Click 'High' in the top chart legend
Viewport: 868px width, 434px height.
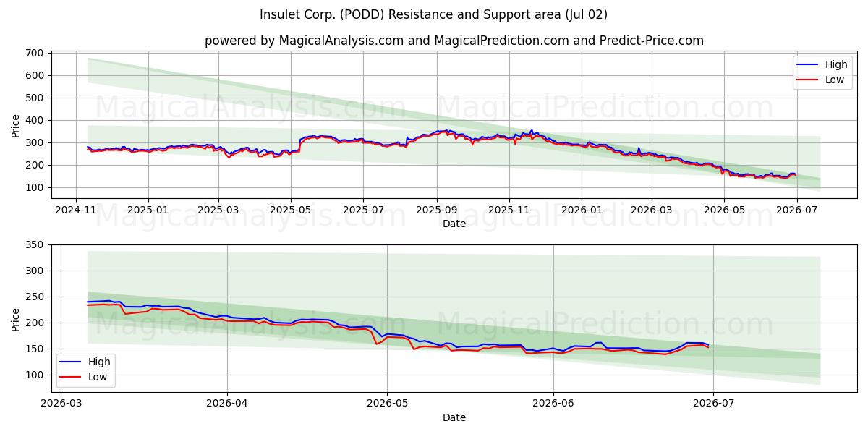pyautogui.click(x=836, y=64)
